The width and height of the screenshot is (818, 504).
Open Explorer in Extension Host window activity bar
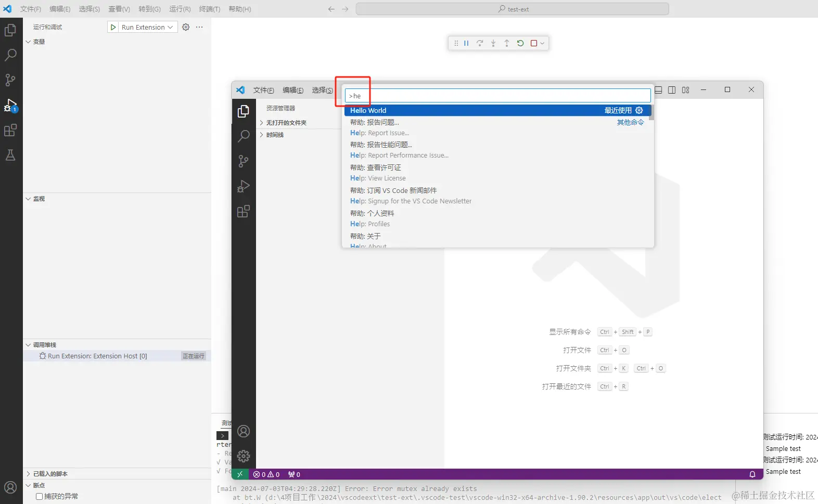(x=244, y=111)
